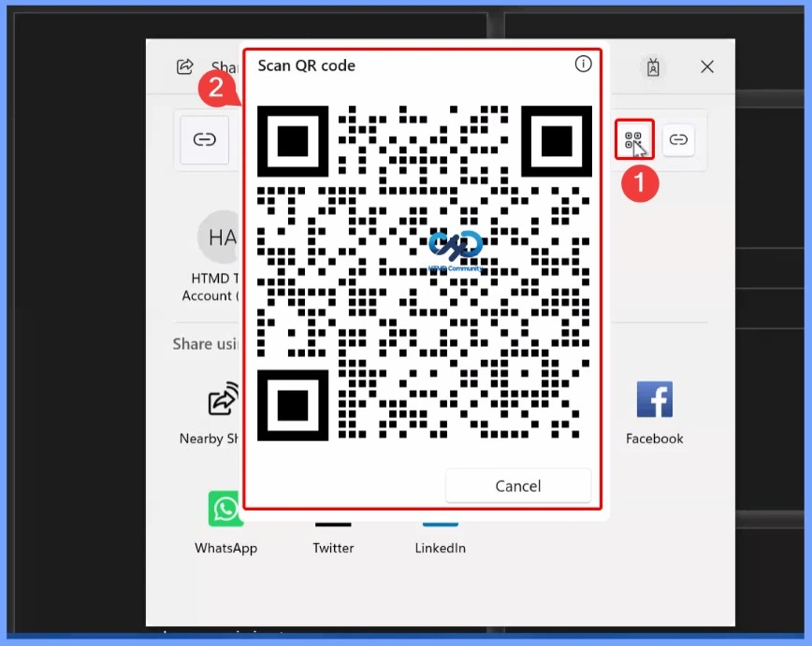Open Nearby Sharing
The height and width of the screenshot is (646, 812).
[223, 399]
